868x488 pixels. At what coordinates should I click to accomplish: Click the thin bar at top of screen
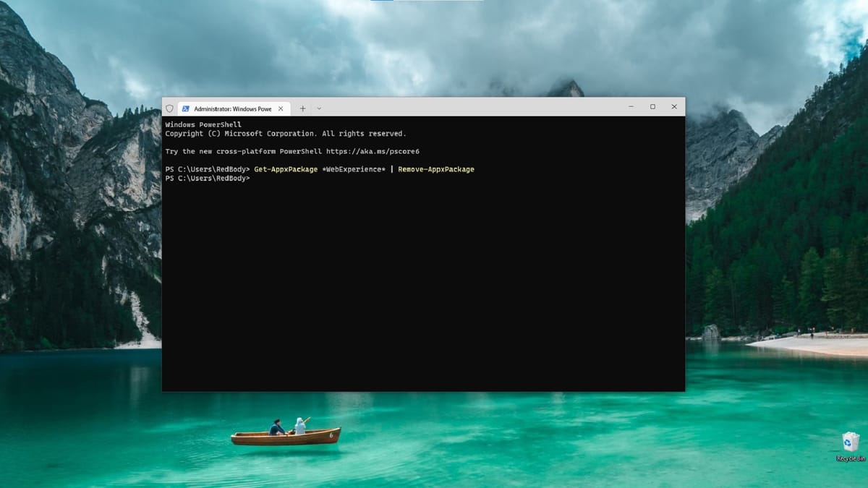(427, 1)
